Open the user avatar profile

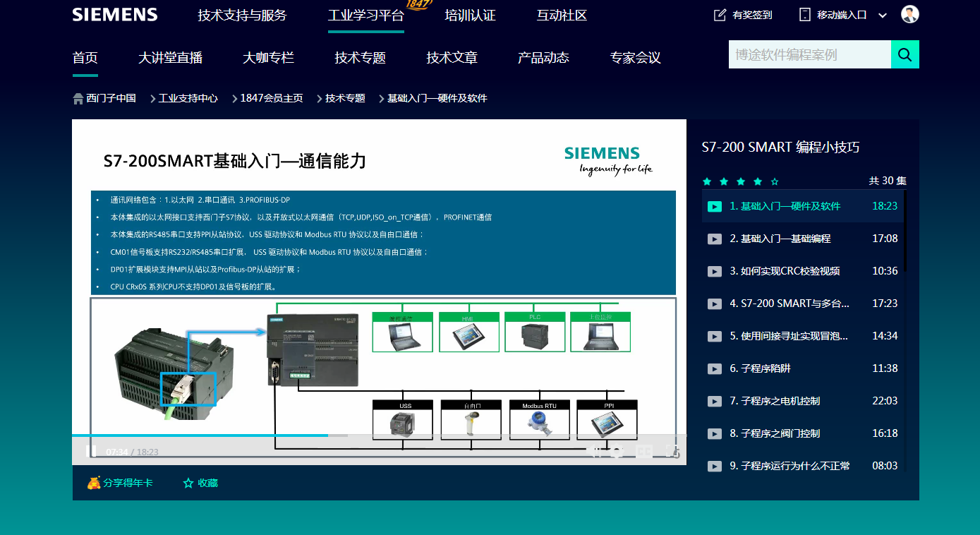pyautogui.click(x=910, y=15)
